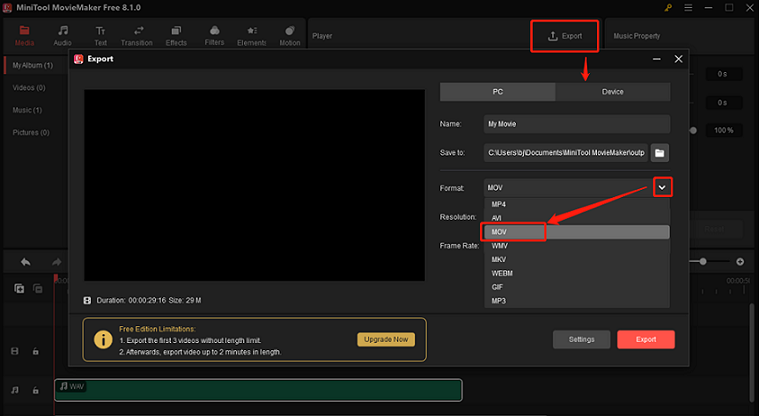Choose MP3 from format list
Image resolution: width=759 pixels, height=416 pixels.
(x=577, y=301)
